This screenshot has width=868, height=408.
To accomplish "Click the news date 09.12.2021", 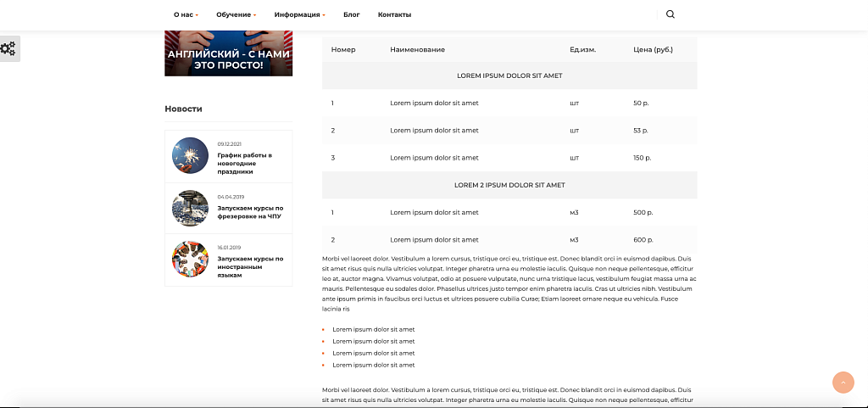I will tap(230, 144).
